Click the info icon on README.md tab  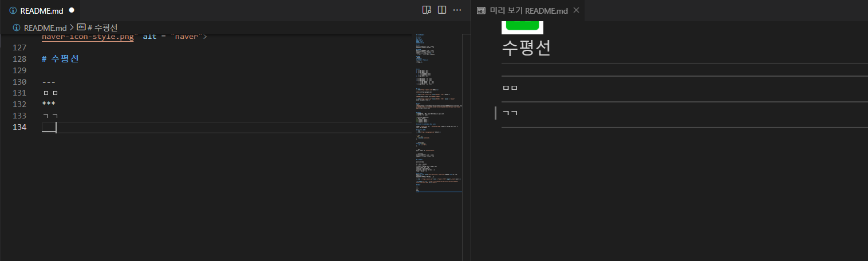coord(13,10)
